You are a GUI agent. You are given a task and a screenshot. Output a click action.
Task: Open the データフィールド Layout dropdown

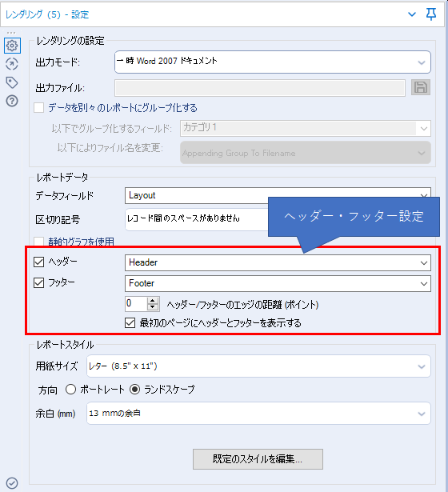(x=278, y=195)
